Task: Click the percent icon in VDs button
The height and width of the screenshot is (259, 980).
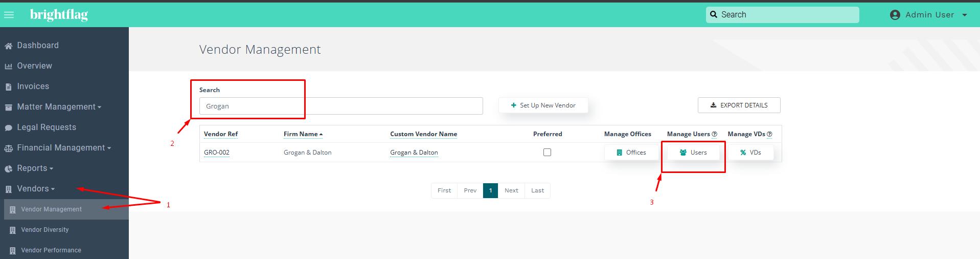Action: (x=743, y=153)
